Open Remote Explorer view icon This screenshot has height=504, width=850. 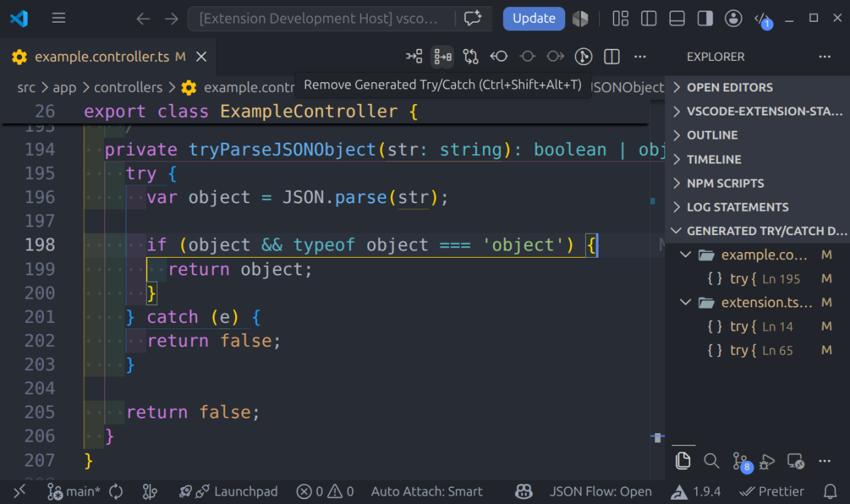tap(795, 462)
